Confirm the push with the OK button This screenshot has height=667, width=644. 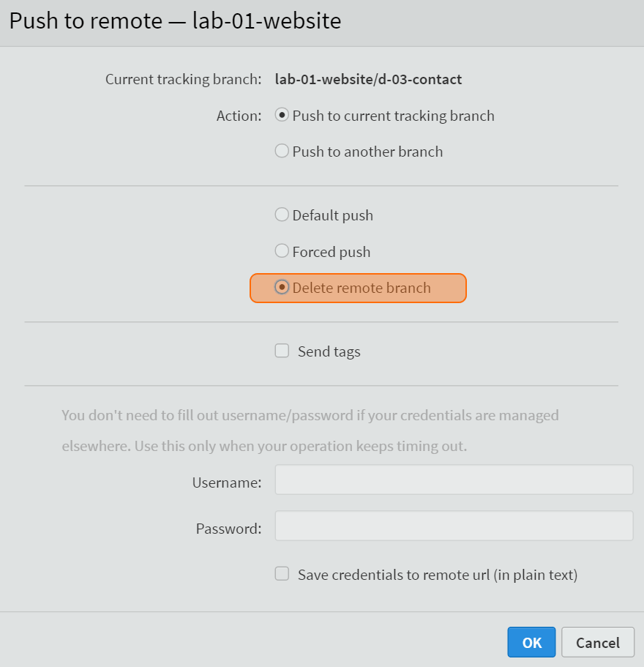pos(531,642)
